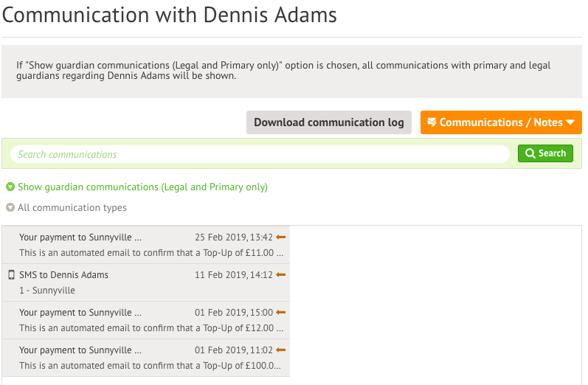
Task: Click into the Search communications field
Action: point(258,154)
